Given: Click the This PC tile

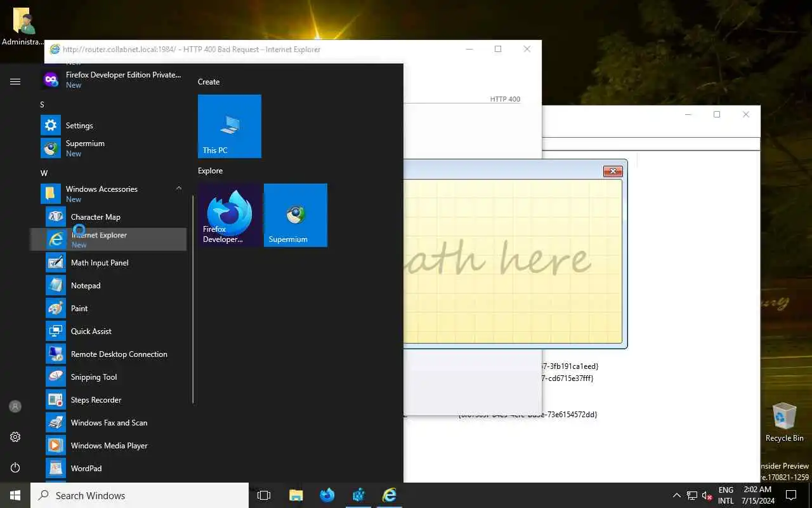Looking at the screenshot, I should click(x=230, y=126).
